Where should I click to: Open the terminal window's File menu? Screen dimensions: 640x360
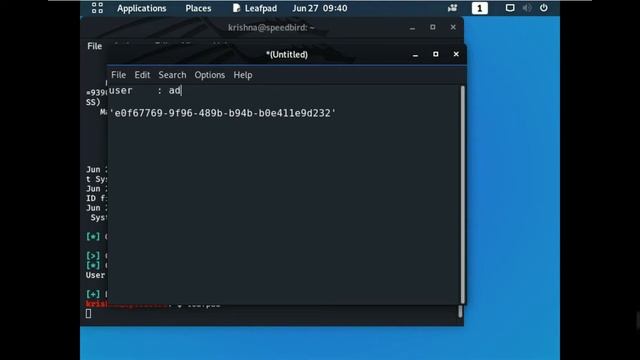coord(94,46)
